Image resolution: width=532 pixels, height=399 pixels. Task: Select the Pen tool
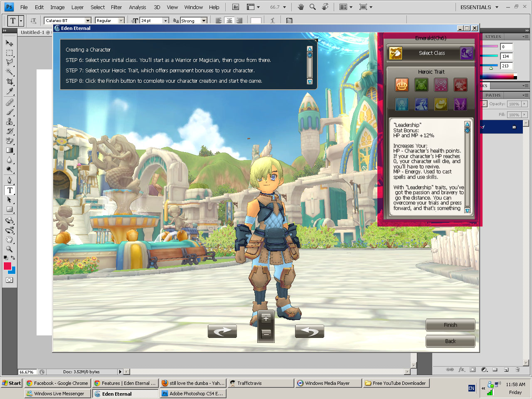(x=9, y=180)
